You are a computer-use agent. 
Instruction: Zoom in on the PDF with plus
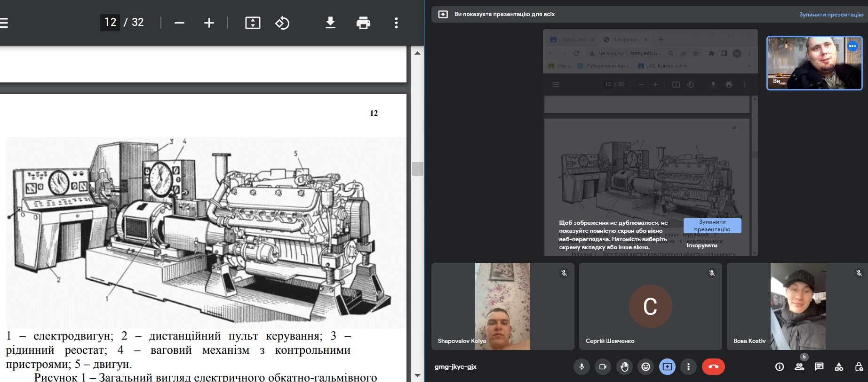(209, 23)
